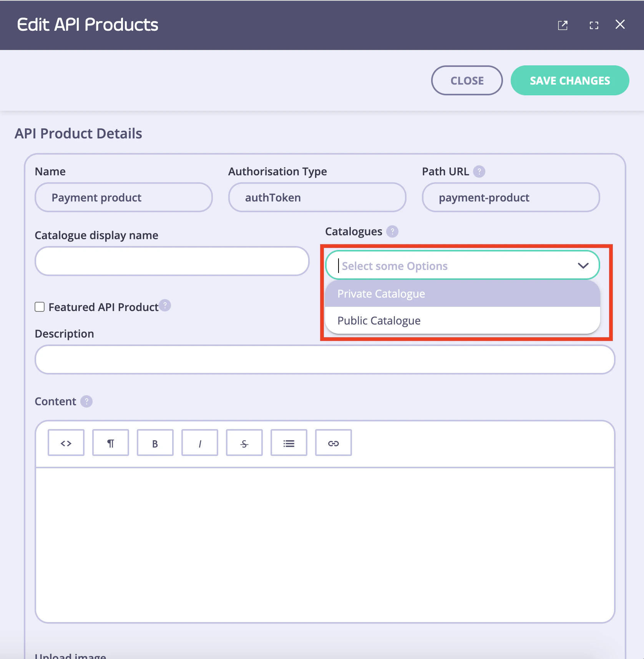This screenshot has width=644, height=659.
Task: Click the SAVE CHANGES button
Action: (569, 80)
